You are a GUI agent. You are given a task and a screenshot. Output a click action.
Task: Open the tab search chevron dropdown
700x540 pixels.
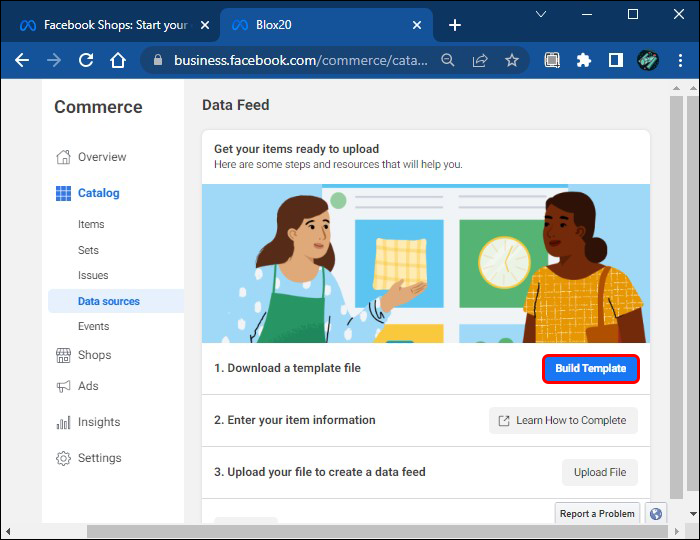(541, 15)
